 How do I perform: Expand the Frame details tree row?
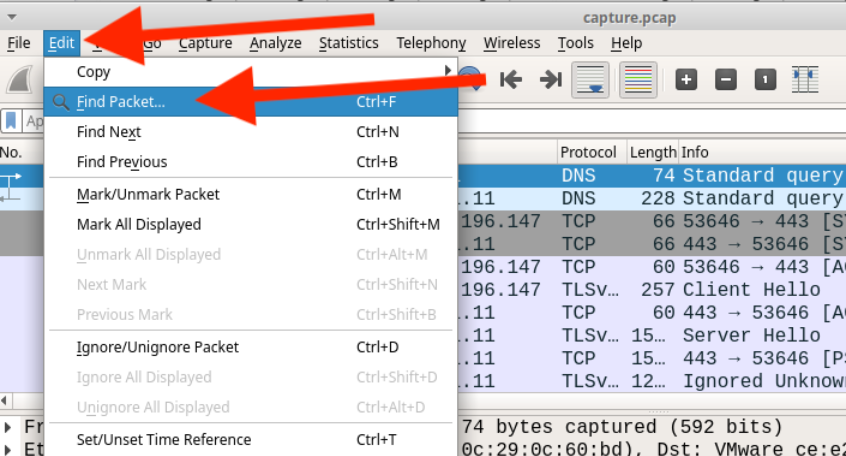[x=9, y=426]
